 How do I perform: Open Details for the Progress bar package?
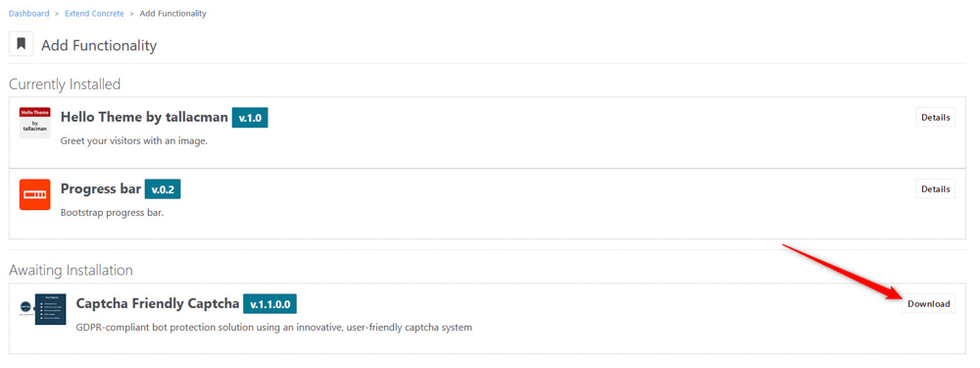tap(936, 189)
